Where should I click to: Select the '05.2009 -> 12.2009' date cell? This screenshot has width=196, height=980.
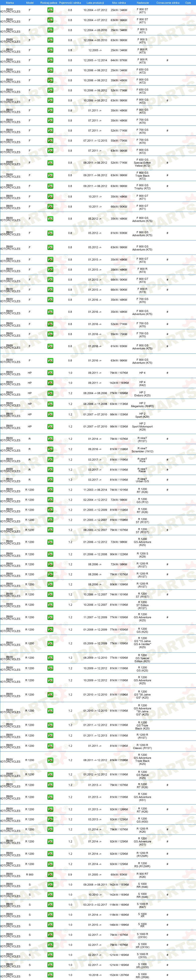coord(95,643)
